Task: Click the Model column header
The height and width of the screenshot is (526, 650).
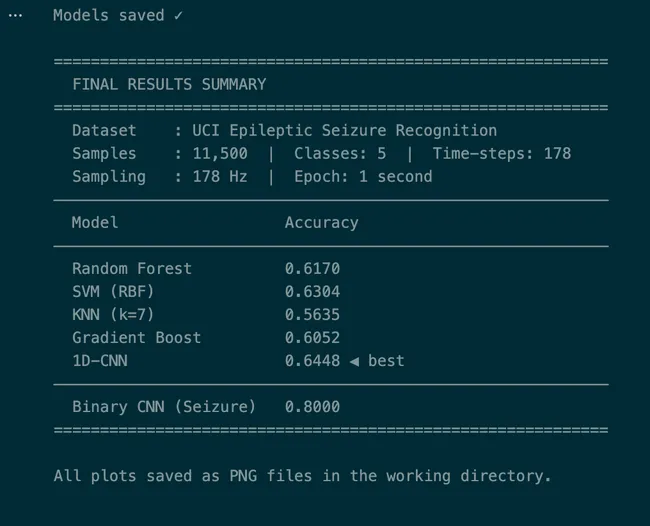Action: point(95,223)
